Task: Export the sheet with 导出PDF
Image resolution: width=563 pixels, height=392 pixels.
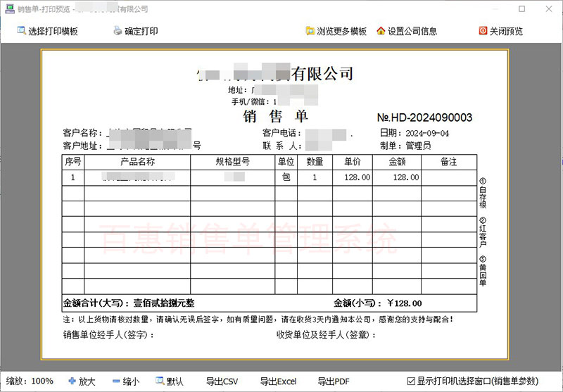Action: tap(334, 381)
